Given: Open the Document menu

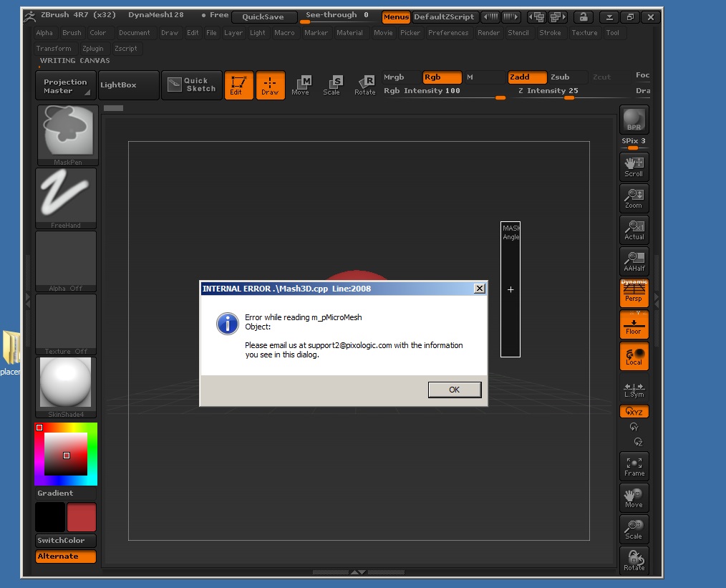Looking at the screenshot, I should 135,33.
